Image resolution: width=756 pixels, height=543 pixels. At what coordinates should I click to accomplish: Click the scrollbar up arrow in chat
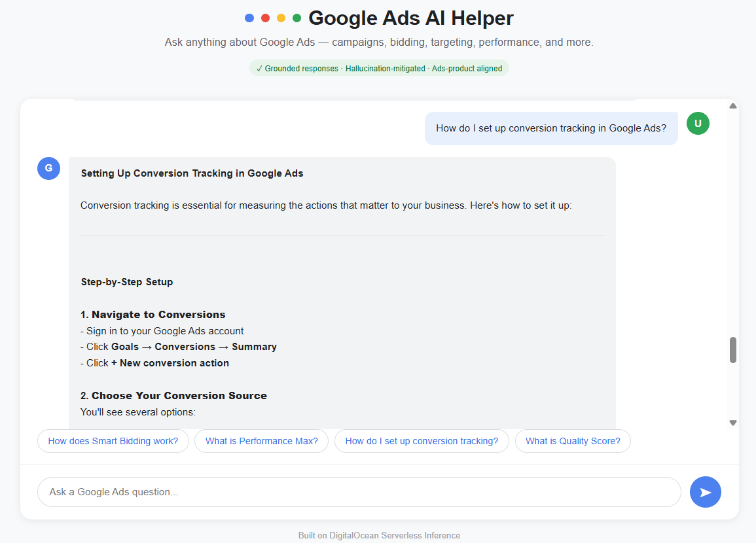tap(733, 106)
